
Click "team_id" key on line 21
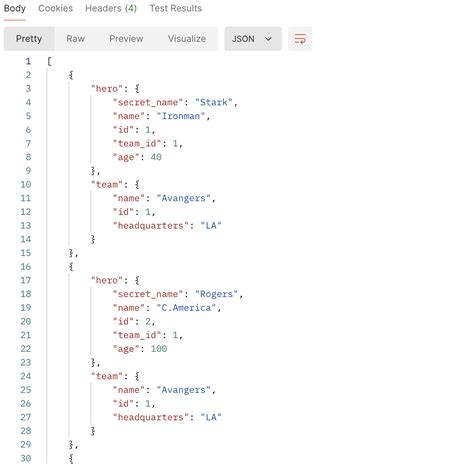pos(137,335)
